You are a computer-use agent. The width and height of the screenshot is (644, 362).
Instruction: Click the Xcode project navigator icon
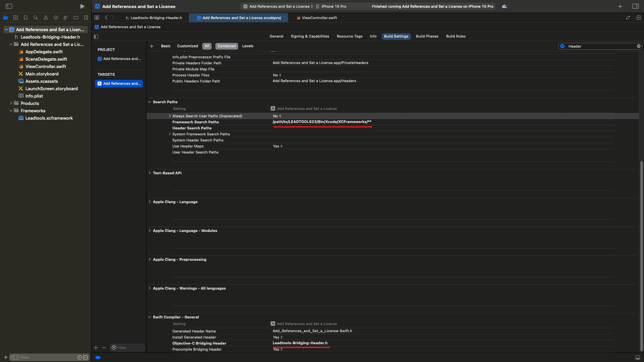coord(5,18)
